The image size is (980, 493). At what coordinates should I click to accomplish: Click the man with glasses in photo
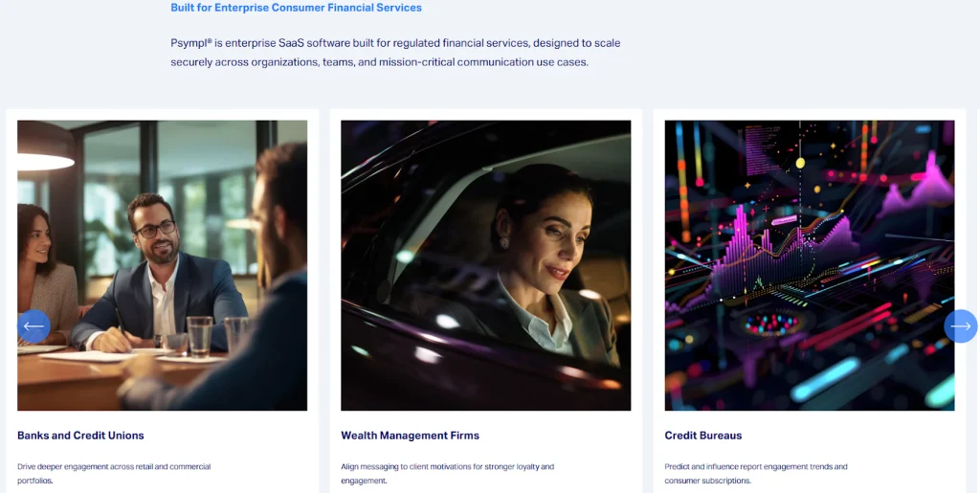coord(156,275)
